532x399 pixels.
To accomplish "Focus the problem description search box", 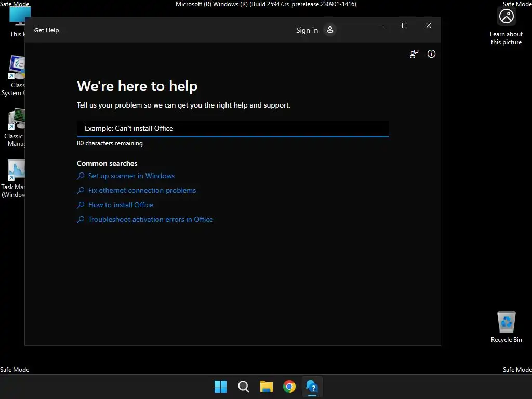I will tap(233, 129).
